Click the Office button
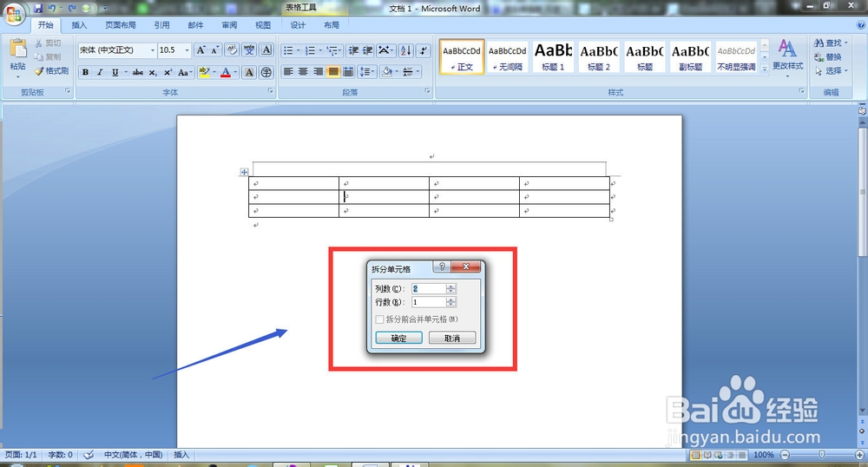 (14, 14)
